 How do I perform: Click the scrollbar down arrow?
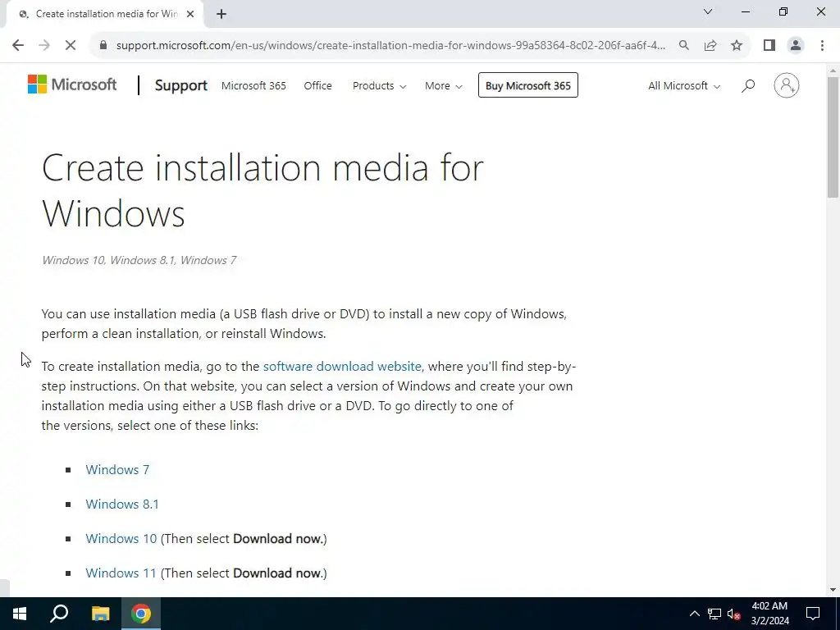click(833, 590)
